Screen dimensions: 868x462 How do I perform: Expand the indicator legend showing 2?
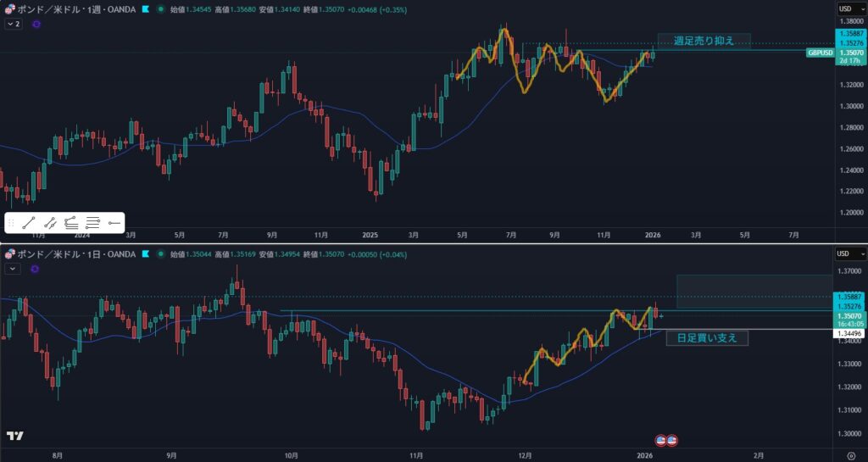13,25
